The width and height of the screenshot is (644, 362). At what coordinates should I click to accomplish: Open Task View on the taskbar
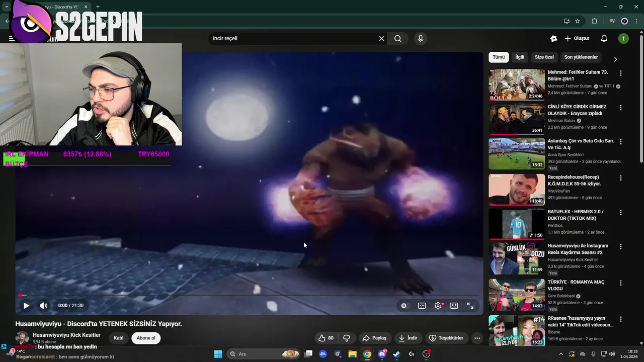pos(308,354)
